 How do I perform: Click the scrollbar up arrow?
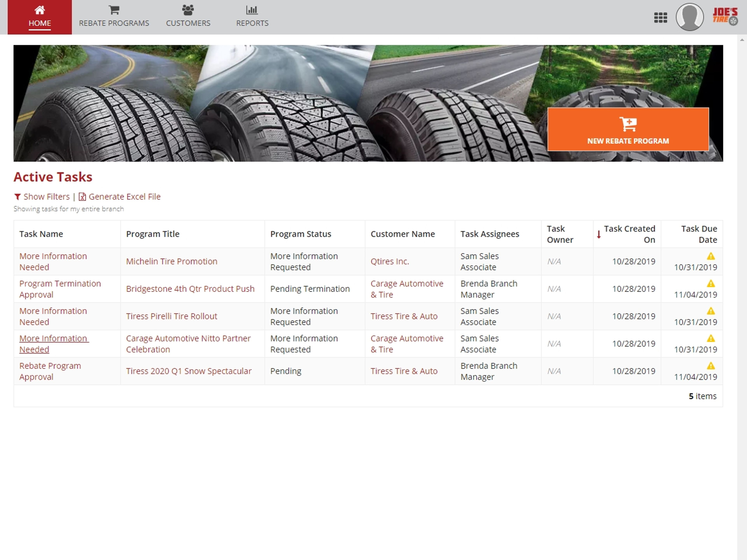click(742, 40)
